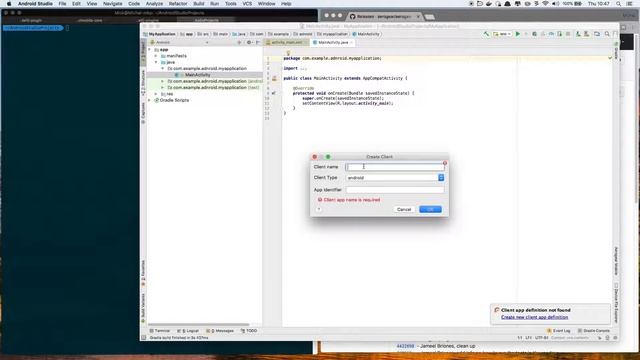Open the Window menu
The height and width of the screenshot is (360, 640).
[x=267, y=4]
